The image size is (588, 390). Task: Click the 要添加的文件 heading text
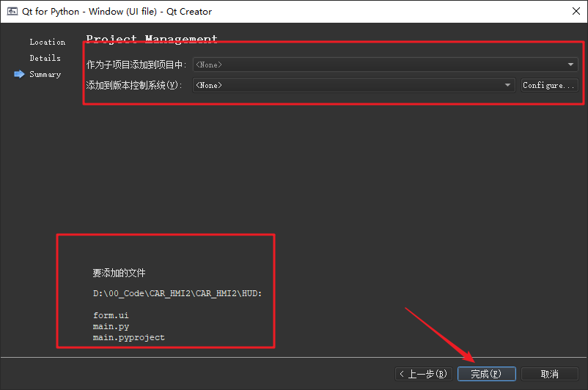[119, 273]
